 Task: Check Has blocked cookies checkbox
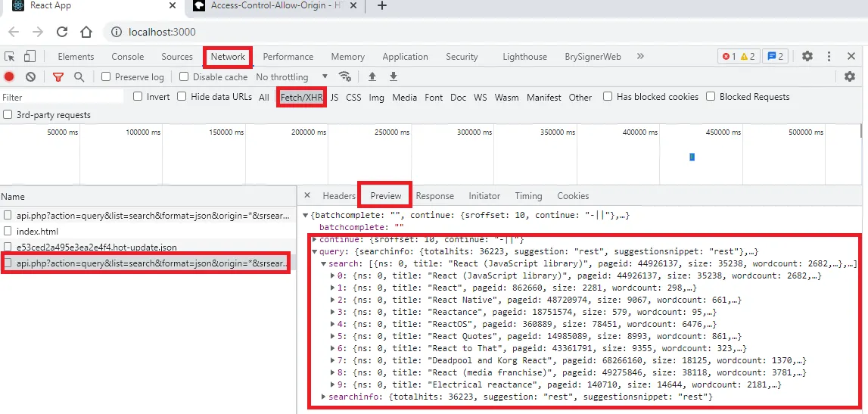tap(608, 96)
